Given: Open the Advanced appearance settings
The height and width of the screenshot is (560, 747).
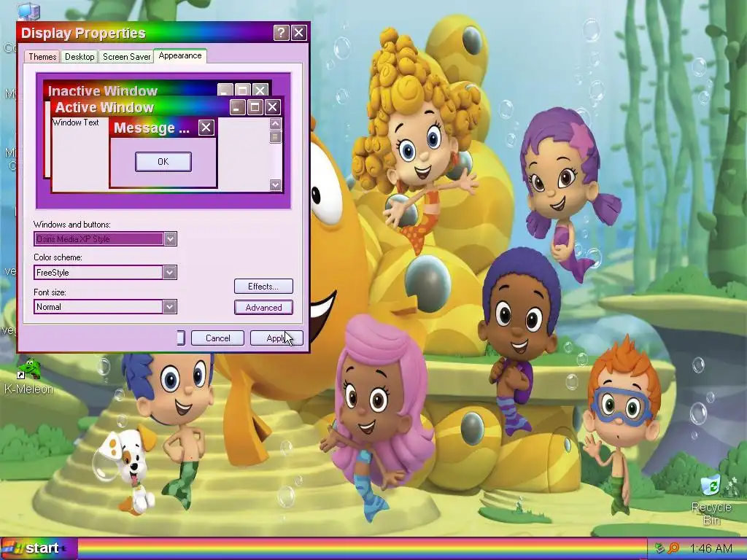Looking at the screenshot, I should click(x=263, y=308).
